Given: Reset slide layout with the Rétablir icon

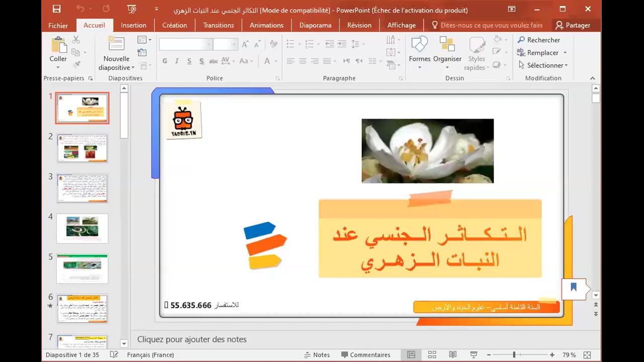Looking at the screenshot, I should click(142, 52).
